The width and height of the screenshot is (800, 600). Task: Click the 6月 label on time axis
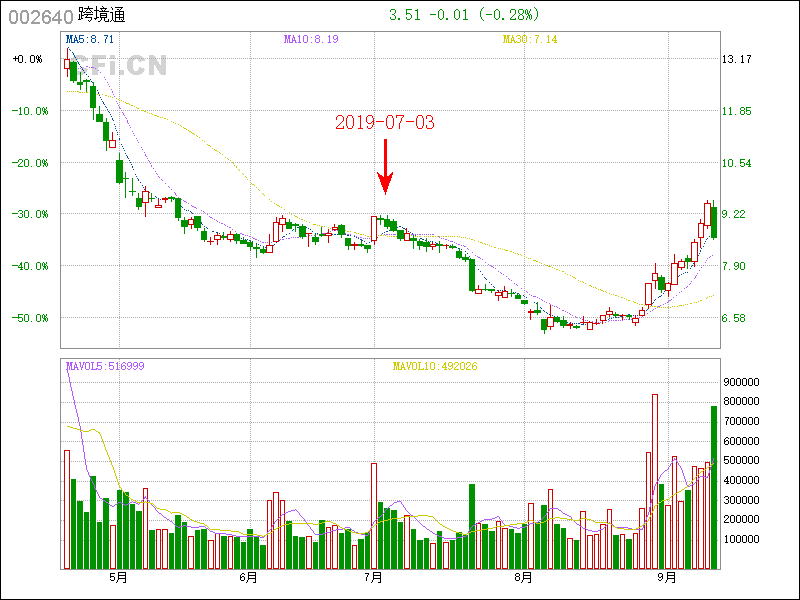coord(248,577)
